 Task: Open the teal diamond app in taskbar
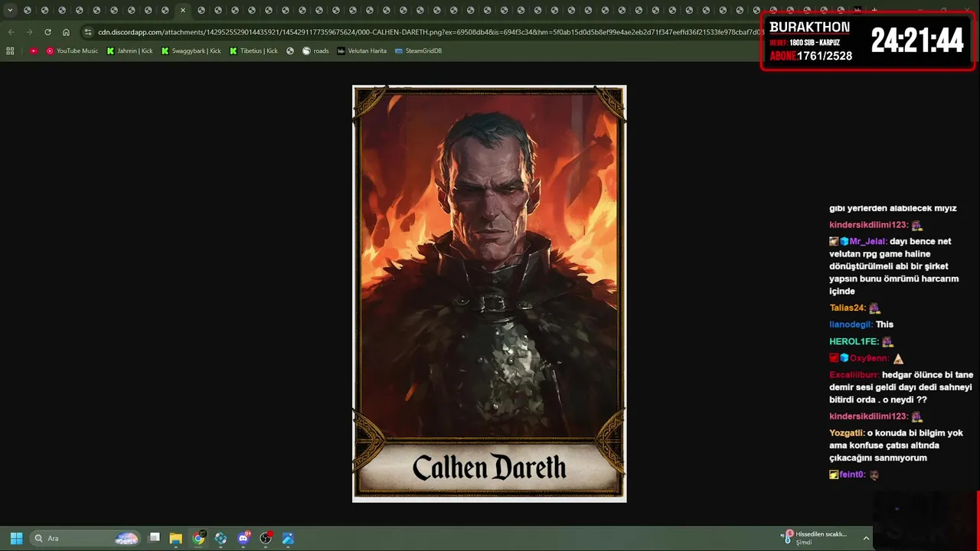click(220, 538)
